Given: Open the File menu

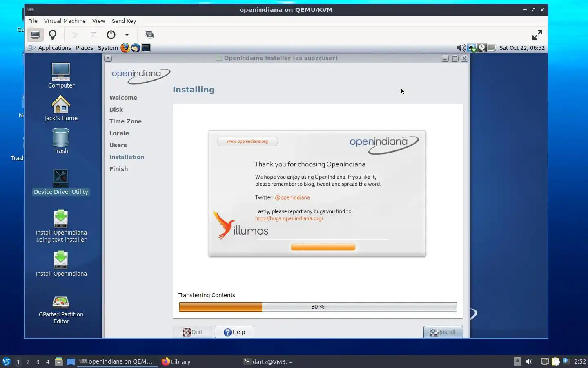Looking at the screenshot, I should coord(33,21).
